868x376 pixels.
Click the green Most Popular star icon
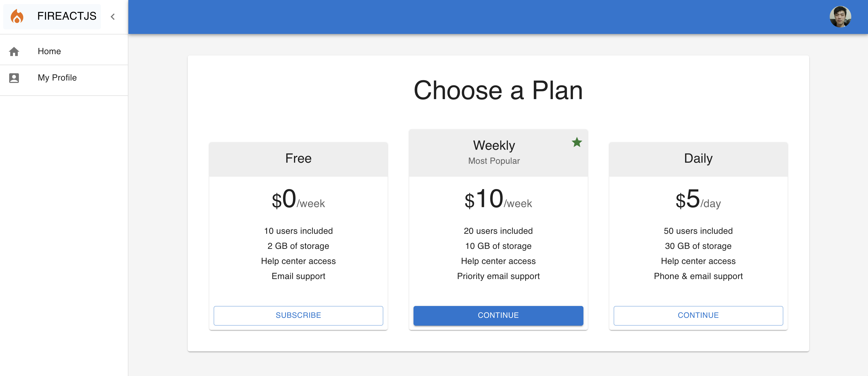click(577, 142)
